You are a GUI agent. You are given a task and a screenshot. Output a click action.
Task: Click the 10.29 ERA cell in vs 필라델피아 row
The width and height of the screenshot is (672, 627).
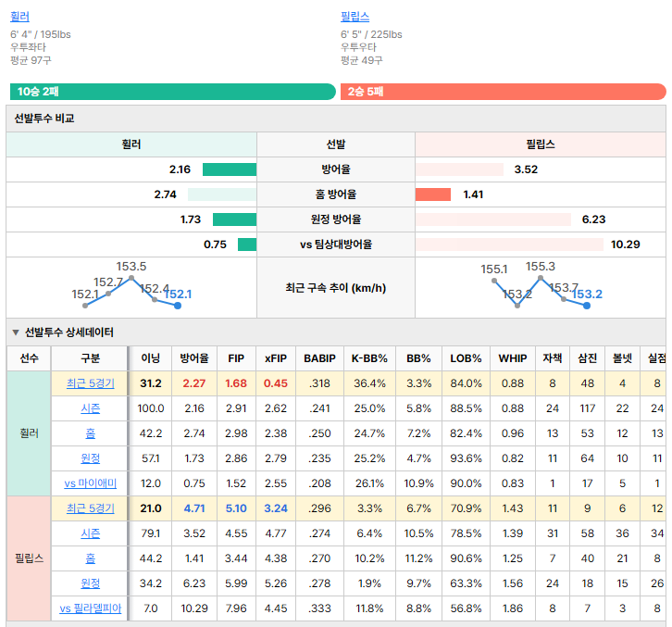point(194,608)
